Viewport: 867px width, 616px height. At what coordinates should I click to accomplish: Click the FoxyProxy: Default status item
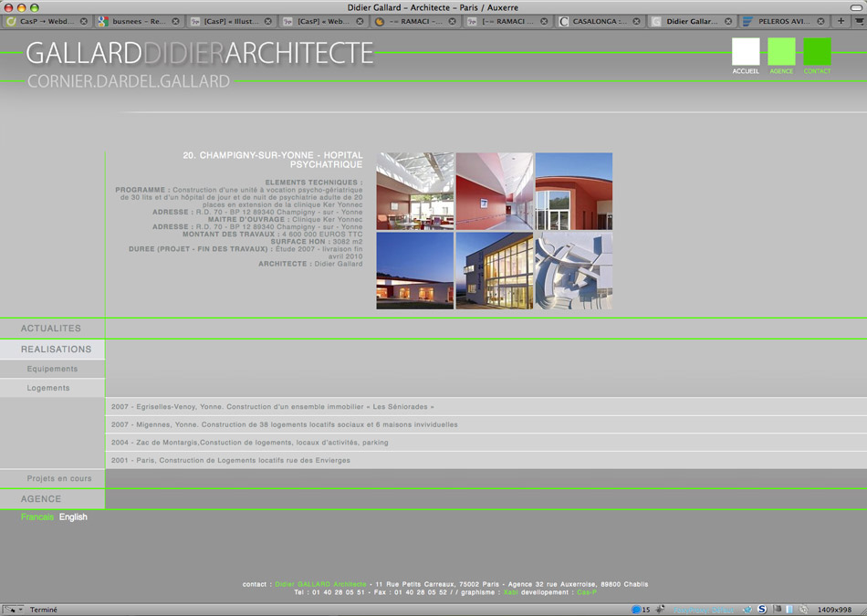point(703,610)
